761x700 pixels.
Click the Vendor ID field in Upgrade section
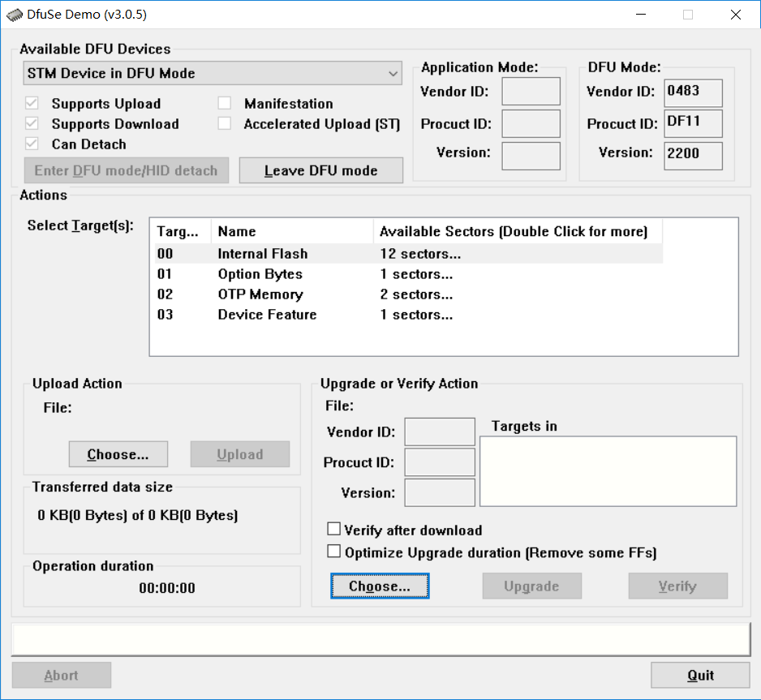439,432
